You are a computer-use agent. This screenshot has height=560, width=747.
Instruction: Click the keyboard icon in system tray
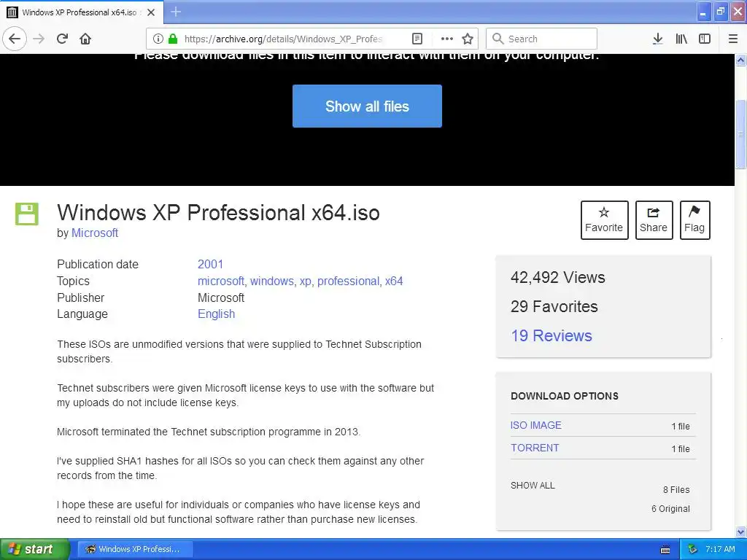[x=665, y=550]
